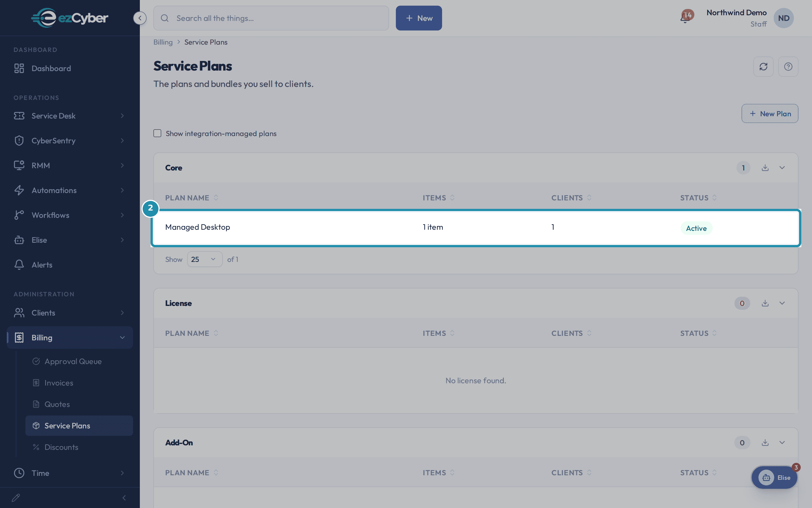Expand the RMM menu

click(x=70, y=165)
